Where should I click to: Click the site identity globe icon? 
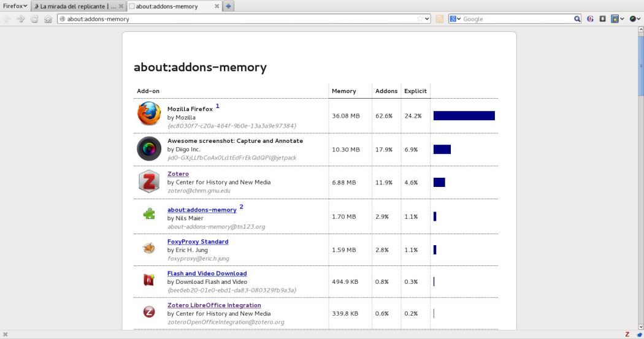coord(63,19)
